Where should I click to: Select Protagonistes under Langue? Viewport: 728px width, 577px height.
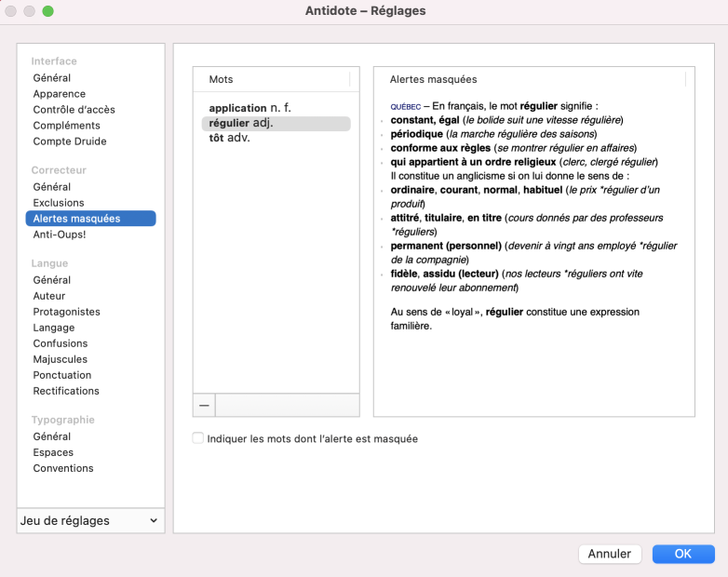point(66,312)
